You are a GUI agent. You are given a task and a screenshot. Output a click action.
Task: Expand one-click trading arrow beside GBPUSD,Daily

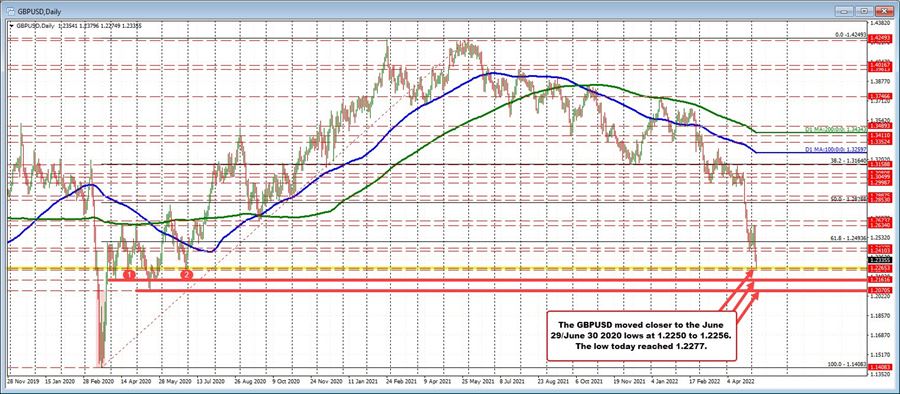11,25
